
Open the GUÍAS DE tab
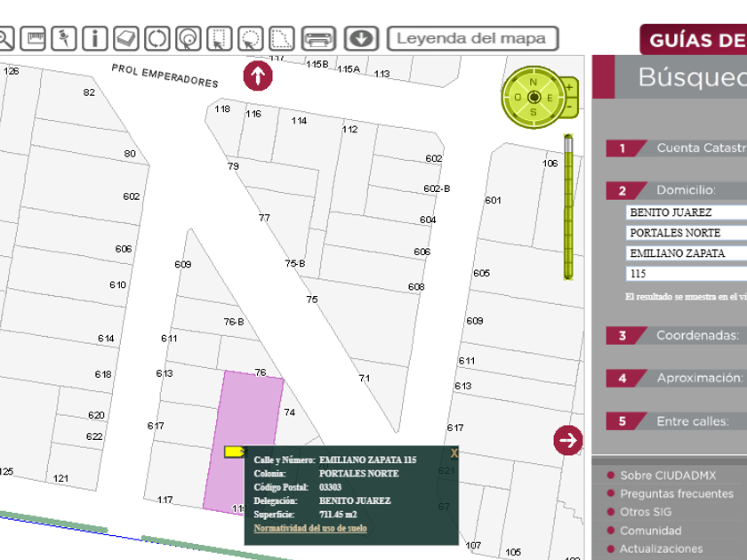(694, 40)
